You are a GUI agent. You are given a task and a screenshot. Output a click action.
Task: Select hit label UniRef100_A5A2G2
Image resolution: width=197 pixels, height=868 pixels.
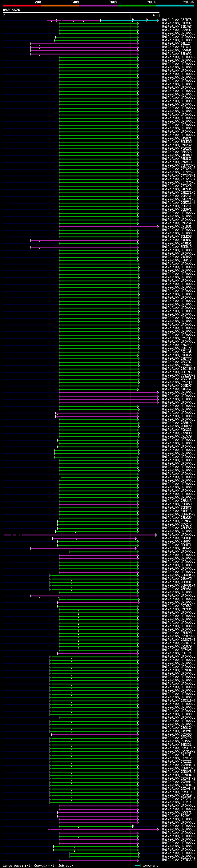pos(177,145)
